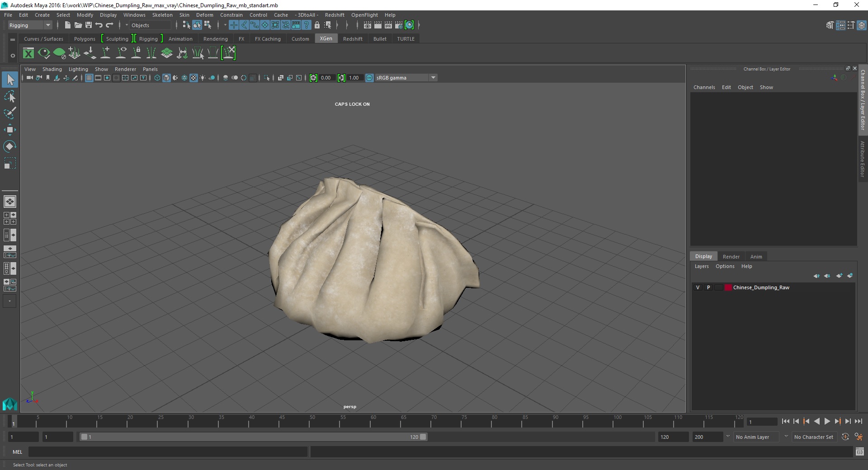Activate the Rotate tool in the toolbox
This screenshot has height=470, width=868.
point(10,146)
